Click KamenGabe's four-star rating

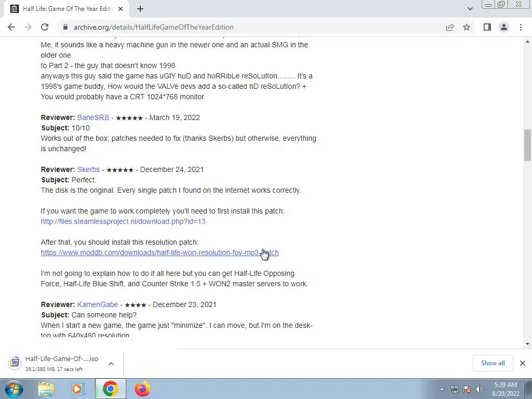[x=136, y=305]
